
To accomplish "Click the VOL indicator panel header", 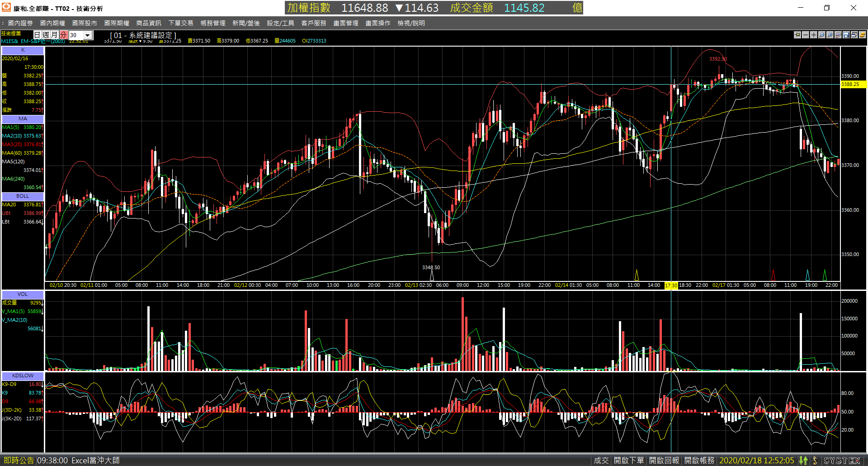I will click(x=23, y=295).
